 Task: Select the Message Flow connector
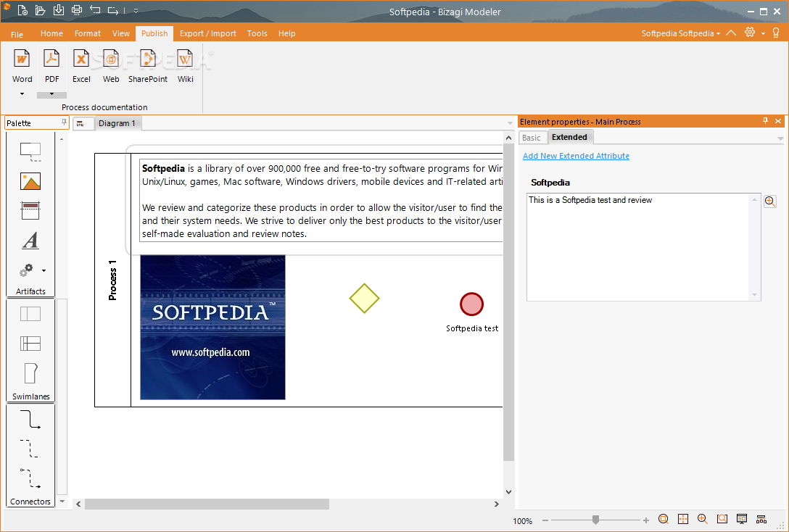[x=30, y=478]
